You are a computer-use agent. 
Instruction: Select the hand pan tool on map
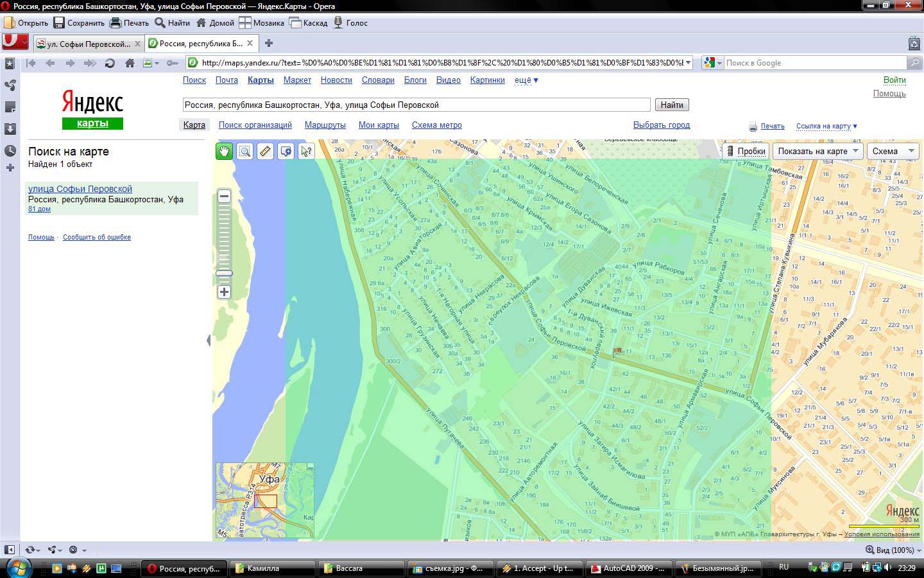[224, 152]
